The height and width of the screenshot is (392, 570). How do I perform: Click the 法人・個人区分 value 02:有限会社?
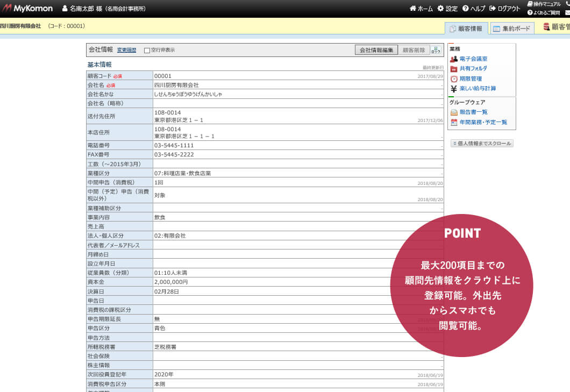170,236
